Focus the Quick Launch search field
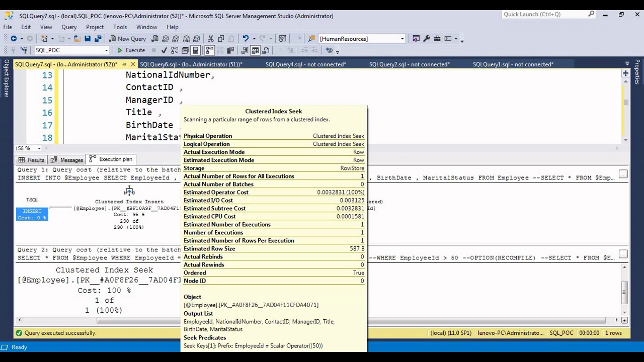 click(548, 15)
